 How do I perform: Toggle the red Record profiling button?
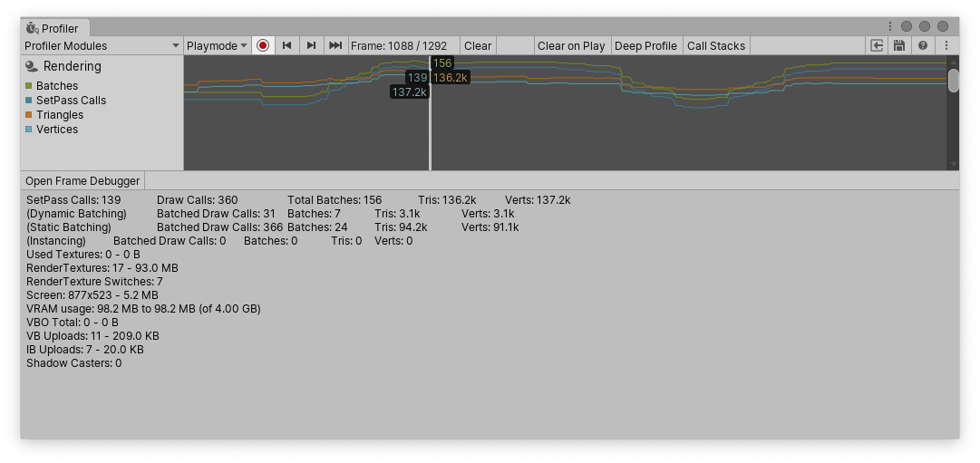[263, 45]
